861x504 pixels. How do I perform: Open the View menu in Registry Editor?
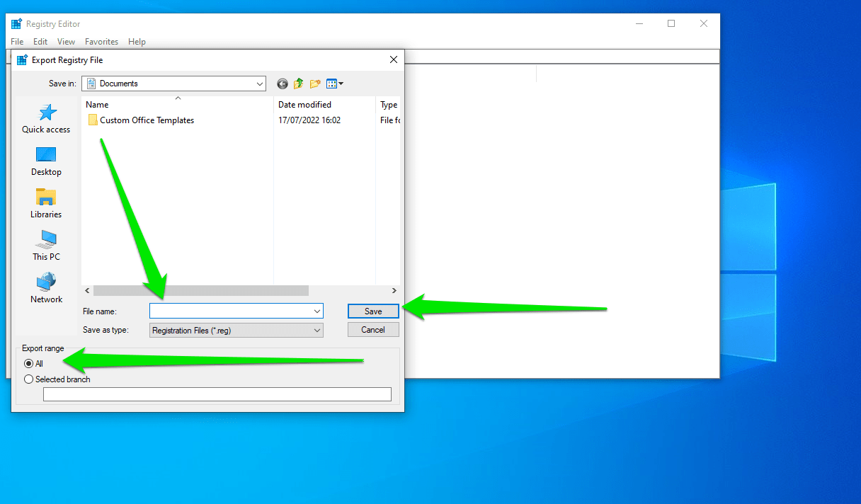pyautogui.click(x=66, y=42)
